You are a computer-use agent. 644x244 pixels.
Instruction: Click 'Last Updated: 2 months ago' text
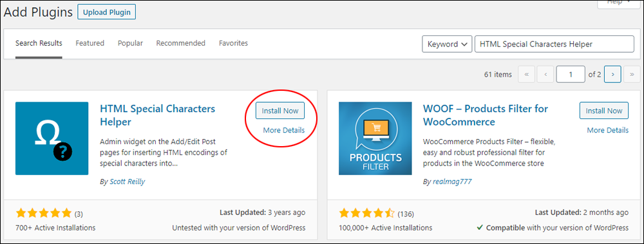[x=582, y=213]
